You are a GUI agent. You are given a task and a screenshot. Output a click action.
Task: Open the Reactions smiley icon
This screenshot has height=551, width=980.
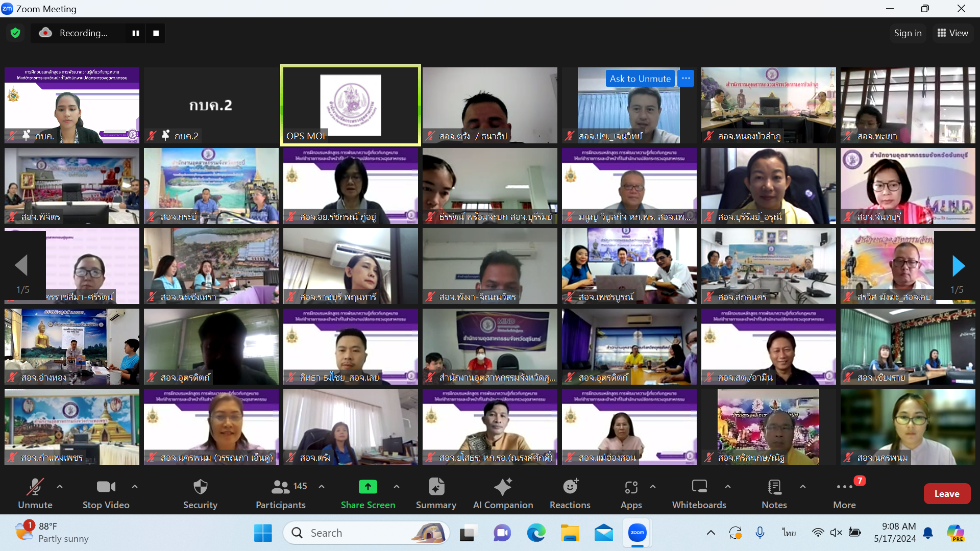pos(570,487)
